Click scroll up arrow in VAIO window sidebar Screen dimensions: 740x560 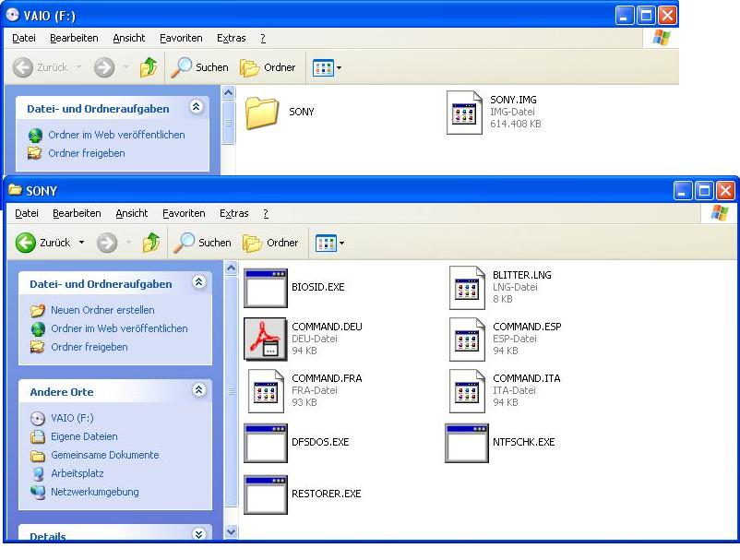[229, 93]
